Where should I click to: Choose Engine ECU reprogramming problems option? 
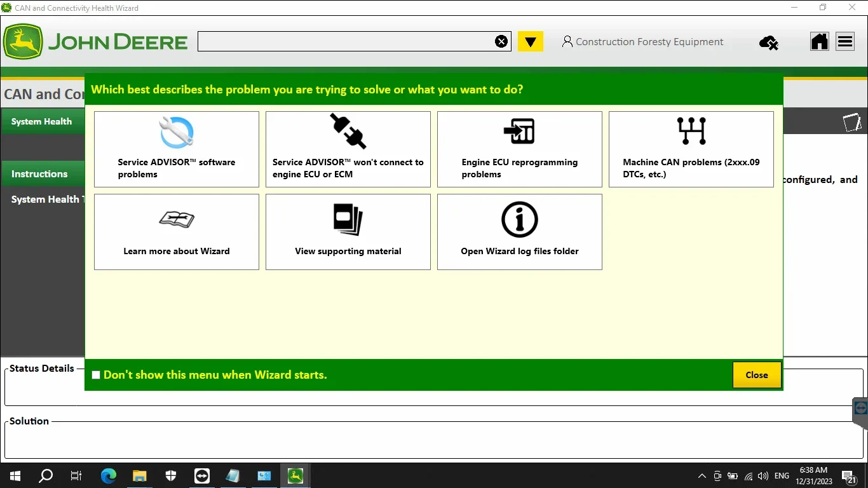pos(520,149)
